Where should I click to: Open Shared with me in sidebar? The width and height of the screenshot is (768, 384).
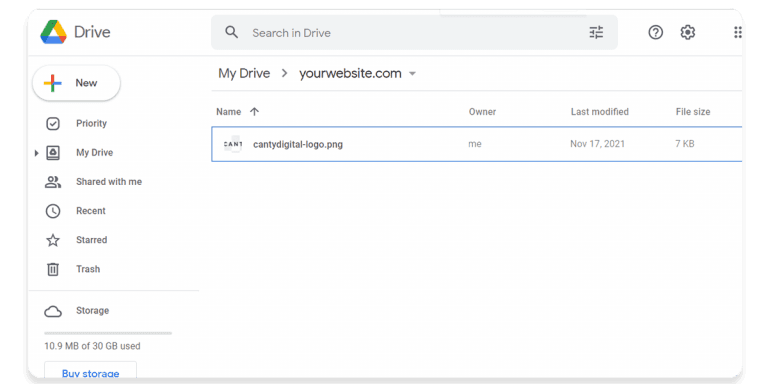click(109, 182)
